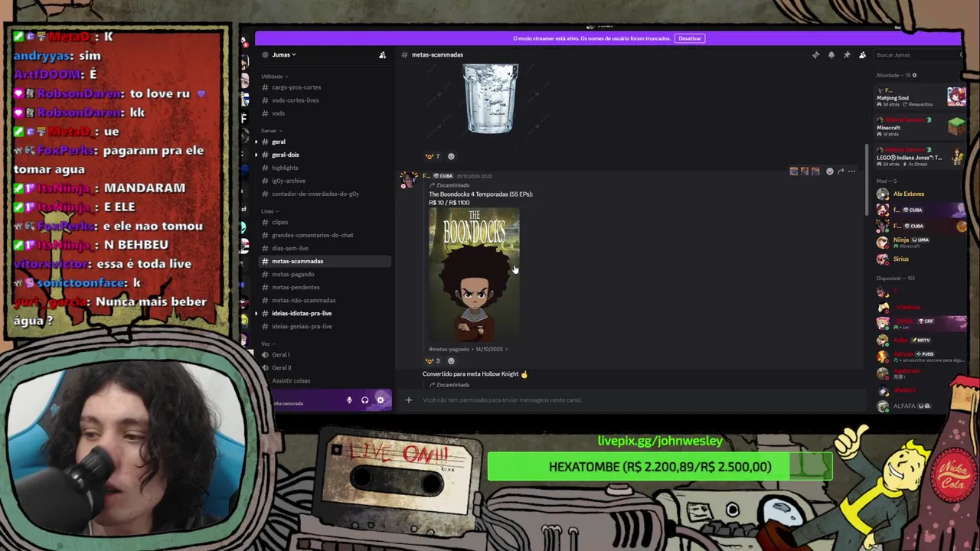Collapse the Voz voice category

point(267,344)
